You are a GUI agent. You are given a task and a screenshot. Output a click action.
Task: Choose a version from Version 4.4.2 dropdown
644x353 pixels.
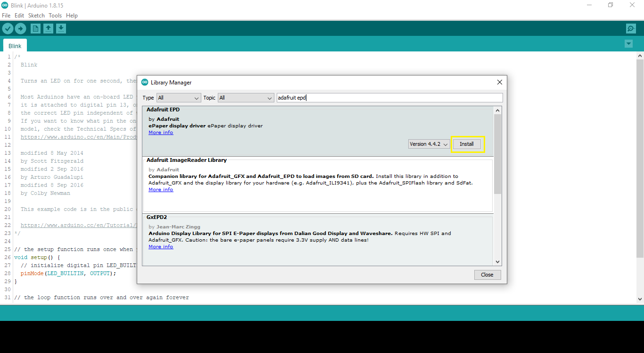coord(429,144)
